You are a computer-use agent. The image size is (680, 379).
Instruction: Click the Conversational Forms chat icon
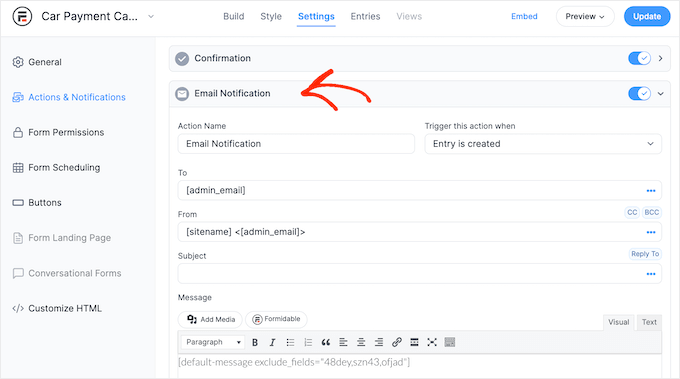18,273
